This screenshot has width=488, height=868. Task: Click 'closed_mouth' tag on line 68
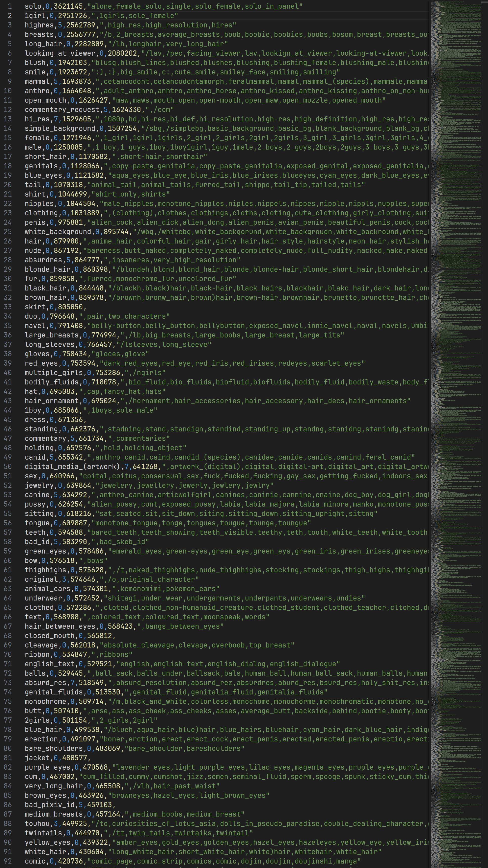pos(49,636)
